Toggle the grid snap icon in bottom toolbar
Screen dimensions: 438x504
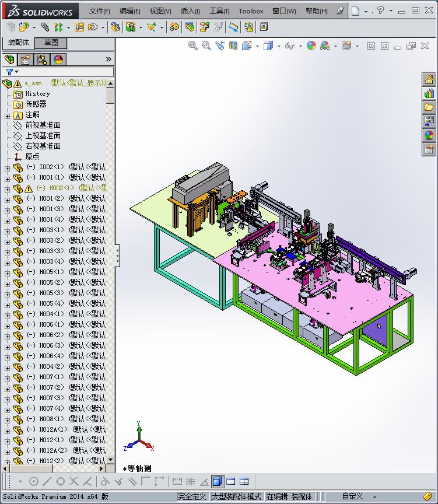coord(191,481)
